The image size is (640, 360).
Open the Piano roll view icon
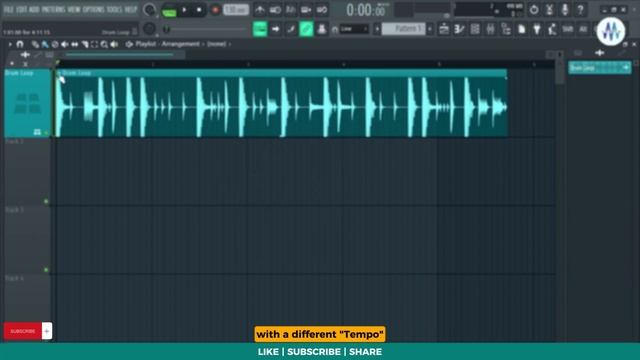459,29
